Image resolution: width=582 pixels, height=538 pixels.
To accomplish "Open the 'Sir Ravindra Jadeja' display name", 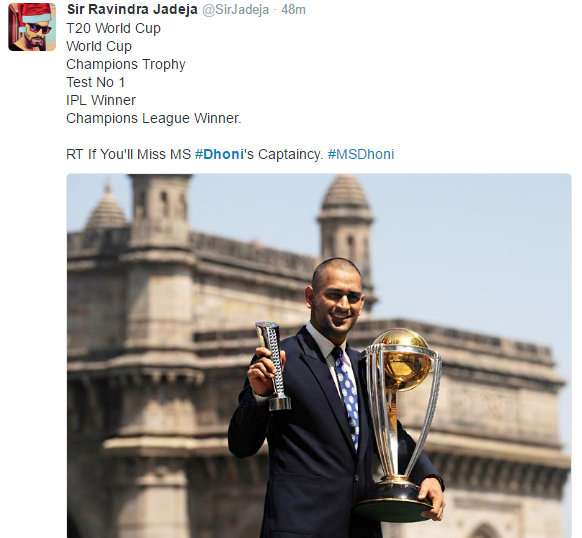I will [x=132, y=10].
